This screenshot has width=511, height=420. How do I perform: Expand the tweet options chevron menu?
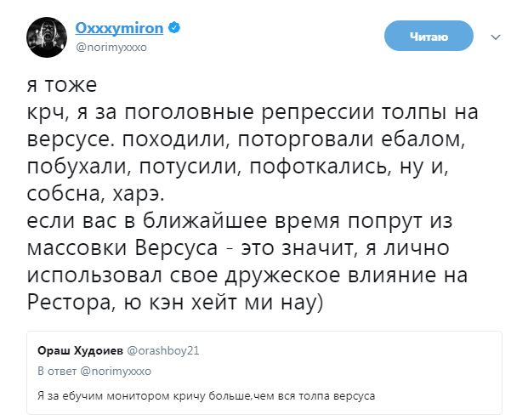point(495,37)
